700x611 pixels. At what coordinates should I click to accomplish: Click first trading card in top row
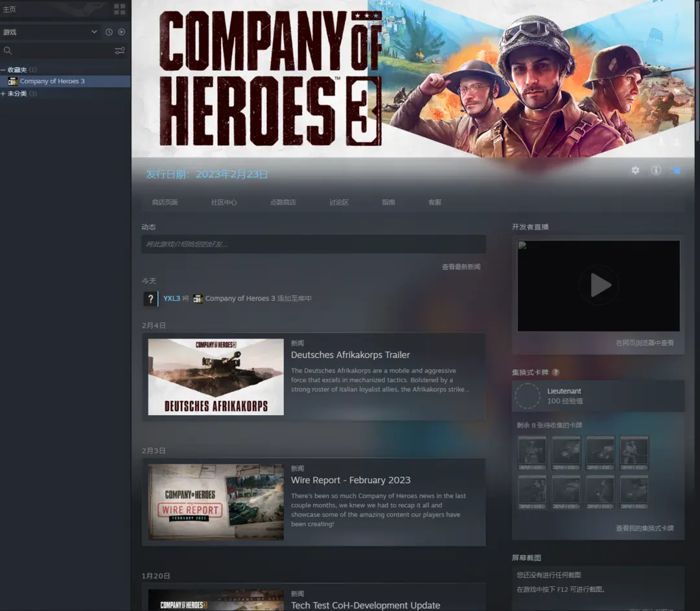pyautogui.click(x=531, y=453)
